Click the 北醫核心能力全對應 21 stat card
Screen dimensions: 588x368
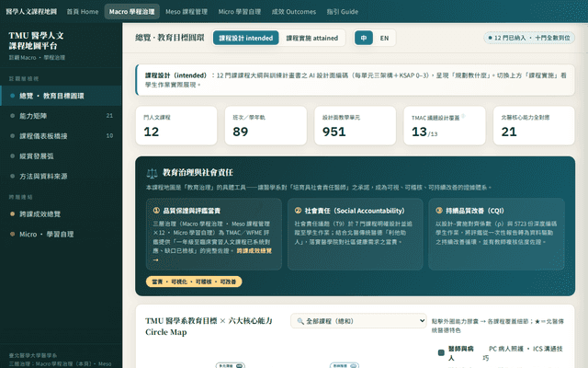534,125
